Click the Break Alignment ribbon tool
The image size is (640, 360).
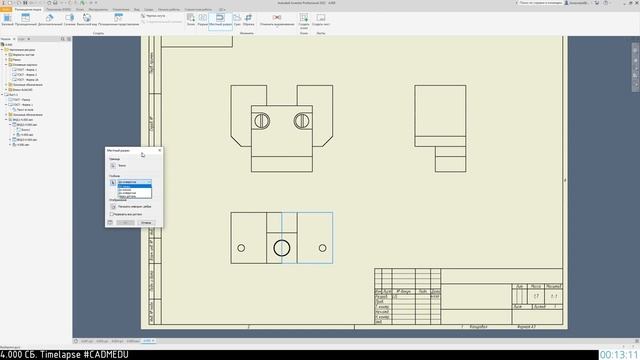[277, 20]
